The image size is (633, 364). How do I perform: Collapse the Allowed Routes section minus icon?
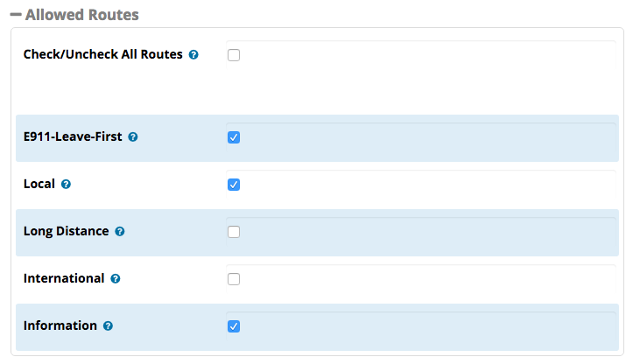point(16,15)
